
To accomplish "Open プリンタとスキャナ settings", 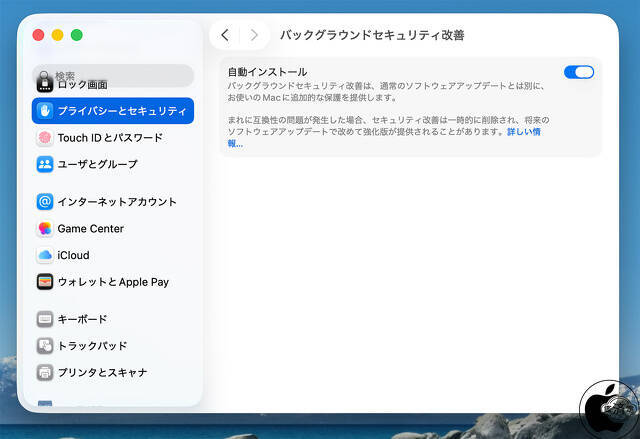I will pyautogui.click(x=102, y=373).
